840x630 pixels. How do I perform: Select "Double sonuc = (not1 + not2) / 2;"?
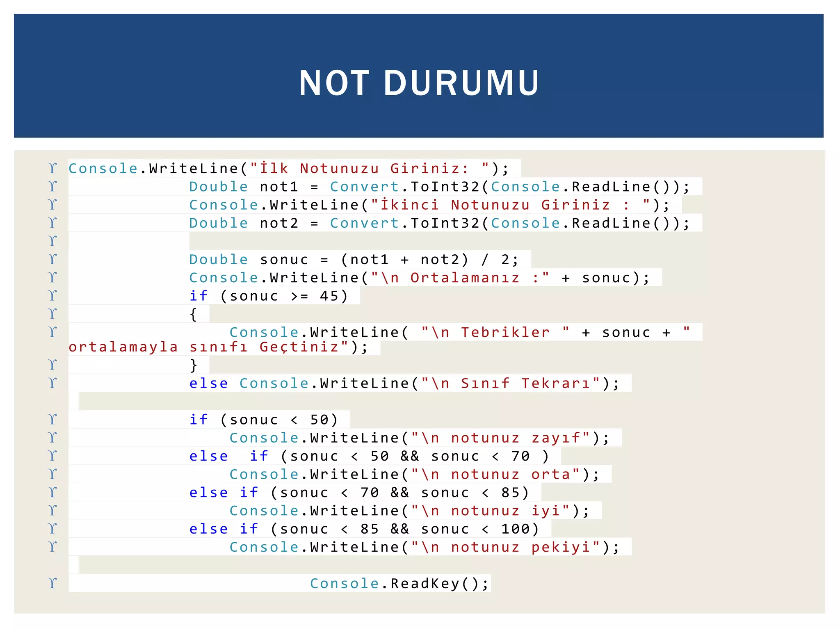point(354,259)
